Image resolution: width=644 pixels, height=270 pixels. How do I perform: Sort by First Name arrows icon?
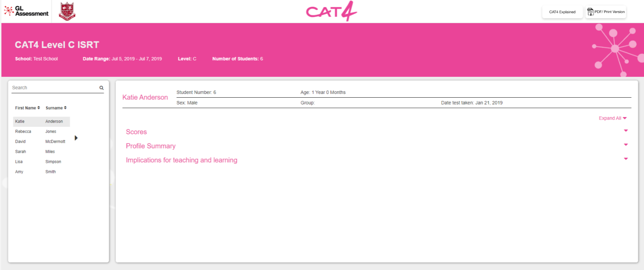(x=38, y=108)
